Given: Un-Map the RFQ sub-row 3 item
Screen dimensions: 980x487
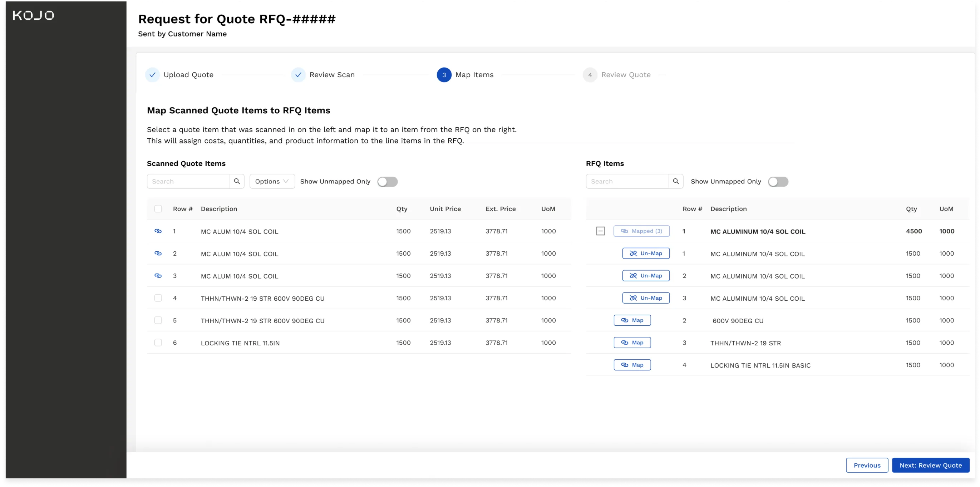Looking at the screenshot, I should tap(646, 298).
